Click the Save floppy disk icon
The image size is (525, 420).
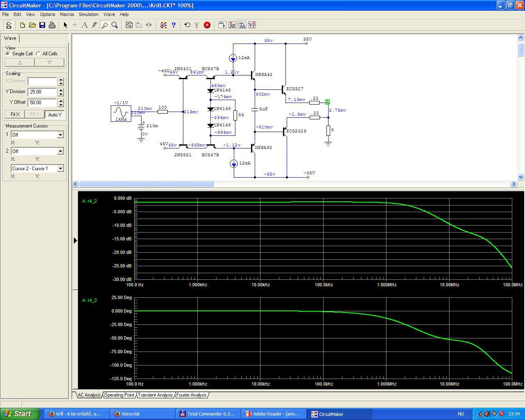click(42, 25)
